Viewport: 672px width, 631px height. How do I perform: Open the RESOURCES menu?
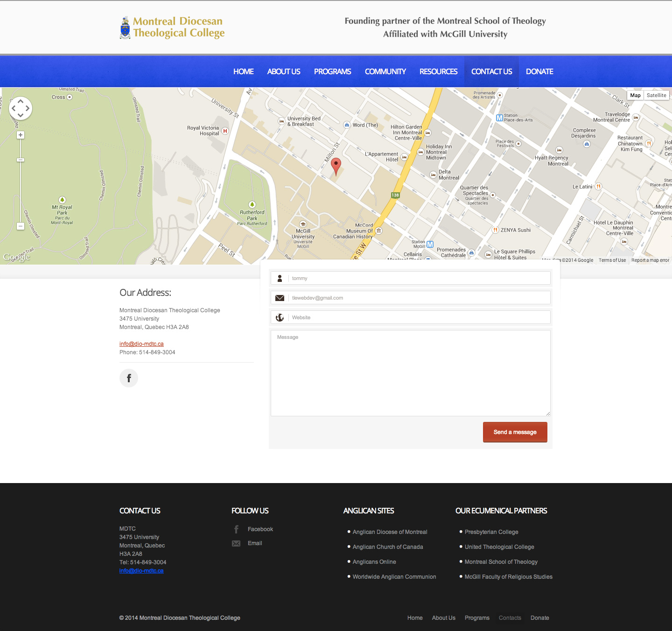click(439, 71)
